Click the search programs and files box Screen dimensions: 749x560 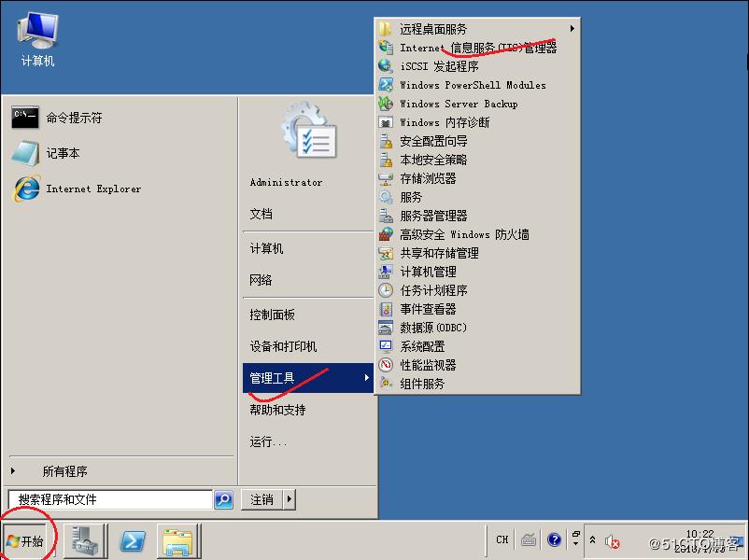click(109, 499)
